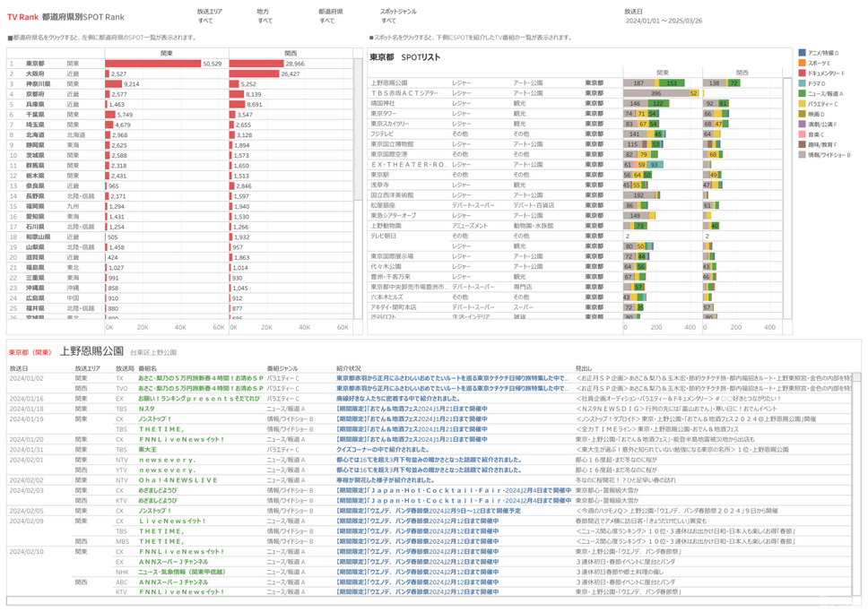Click the ＴＢＳ赤坂ＡＣＴシアター spot name
This screenshot has height=612, width=868.
pyautogui.click(x=404, y=93)
